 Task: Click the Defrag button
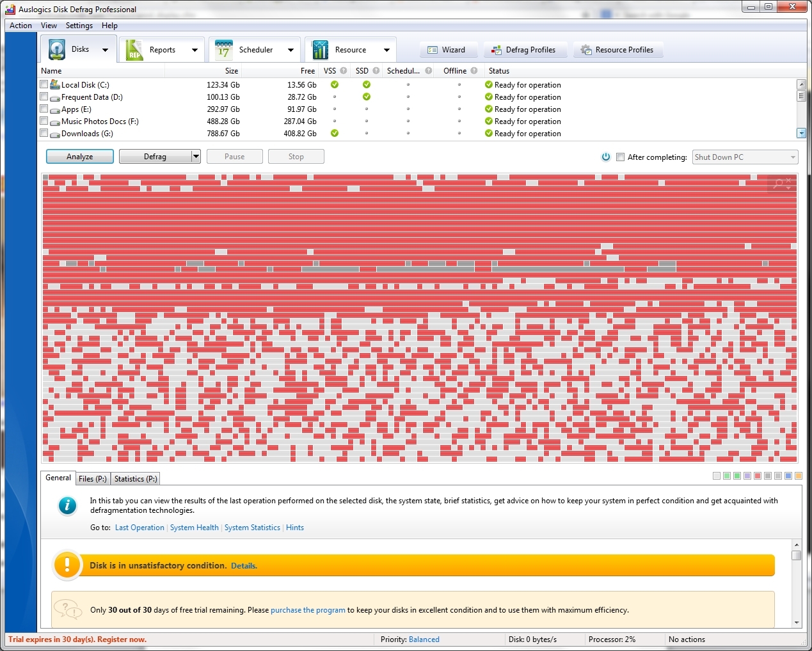pos(155,157)
